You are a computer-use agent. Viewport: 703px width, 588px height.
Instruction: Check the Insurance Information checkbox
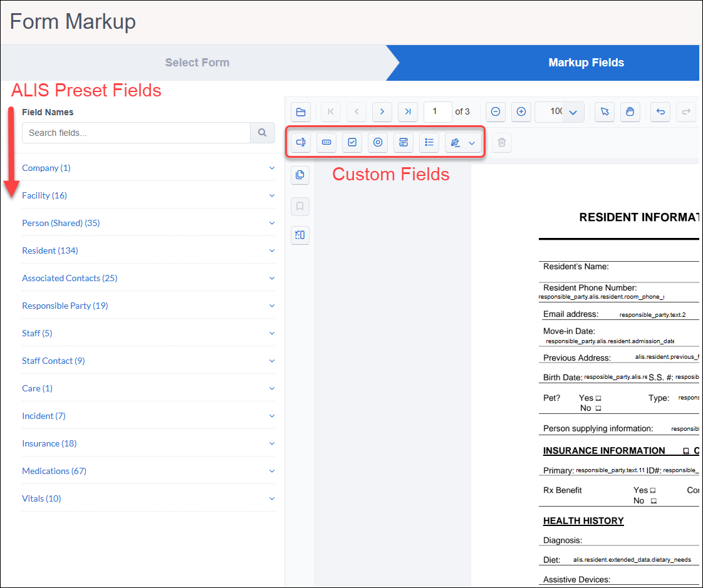[x=686, y=451]
